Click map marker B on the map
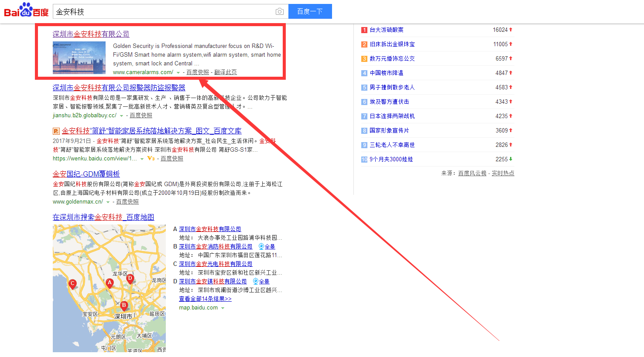 click(x=124, y=306)
